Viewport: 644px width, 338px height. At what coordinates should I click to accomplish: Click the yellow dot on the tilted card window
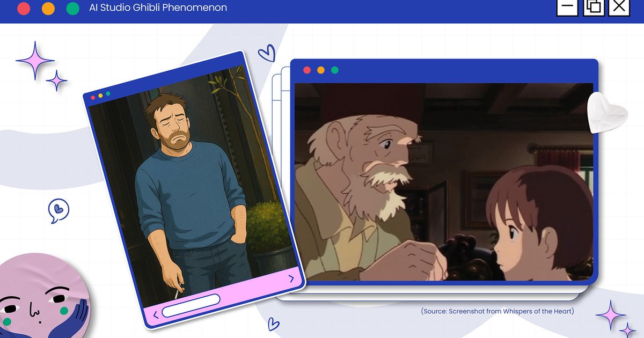click(x=100, y=95)
